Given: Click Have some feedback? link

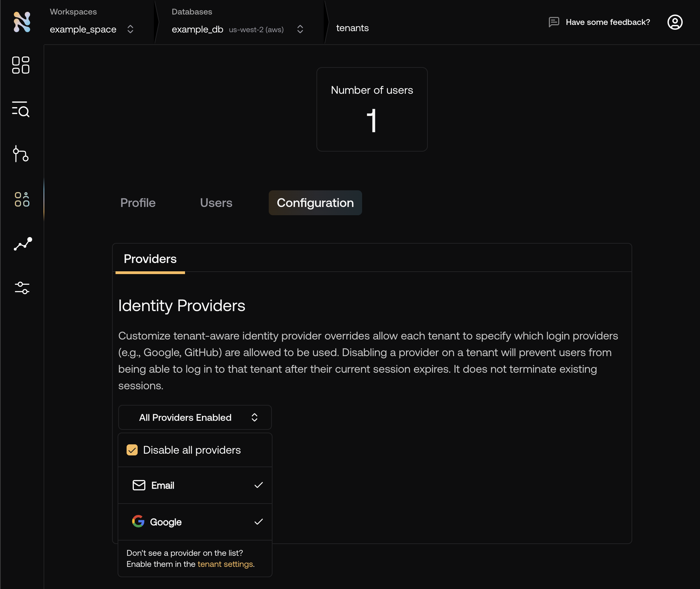Looking at the screenshot, I should point(608,22).
